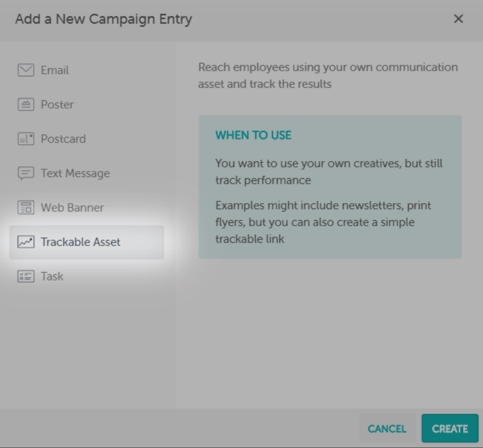483x448 pixels.
Task: Select the Trackable Asset label
Action: pos(80,242)
